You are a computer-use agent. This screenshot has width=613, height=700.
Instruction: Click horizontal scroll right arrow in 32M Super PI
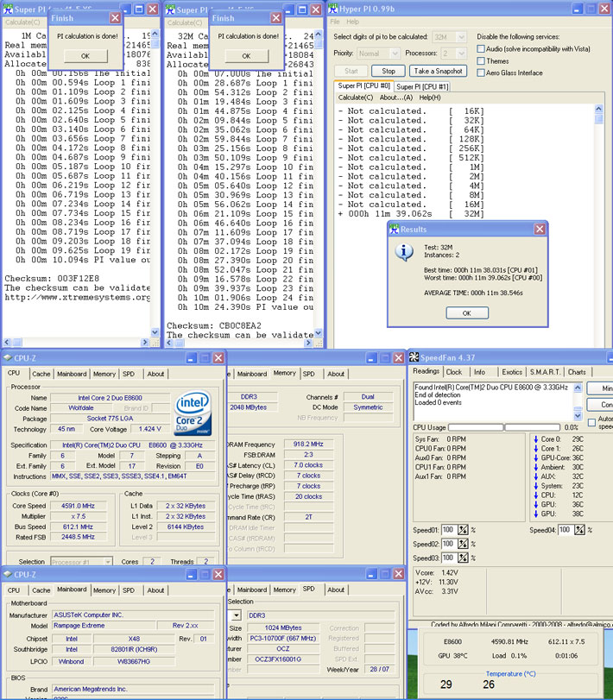(308, 343)
